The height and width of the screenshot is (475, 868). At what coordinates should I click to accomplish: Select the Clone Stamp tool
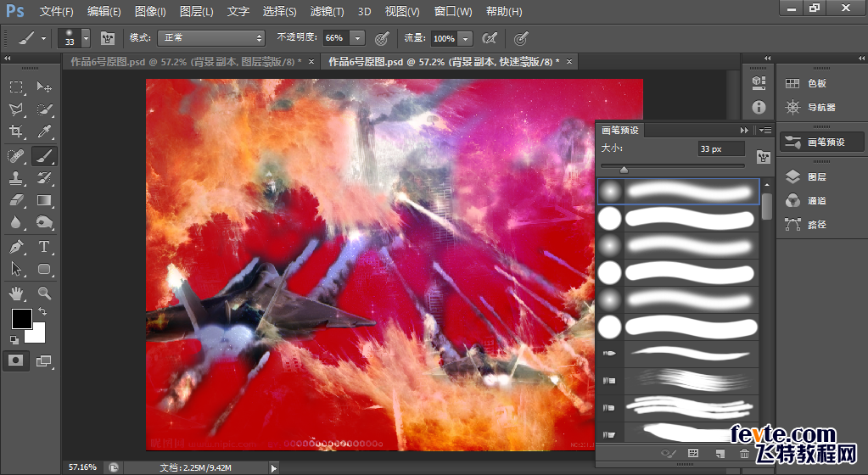(16, 178)
